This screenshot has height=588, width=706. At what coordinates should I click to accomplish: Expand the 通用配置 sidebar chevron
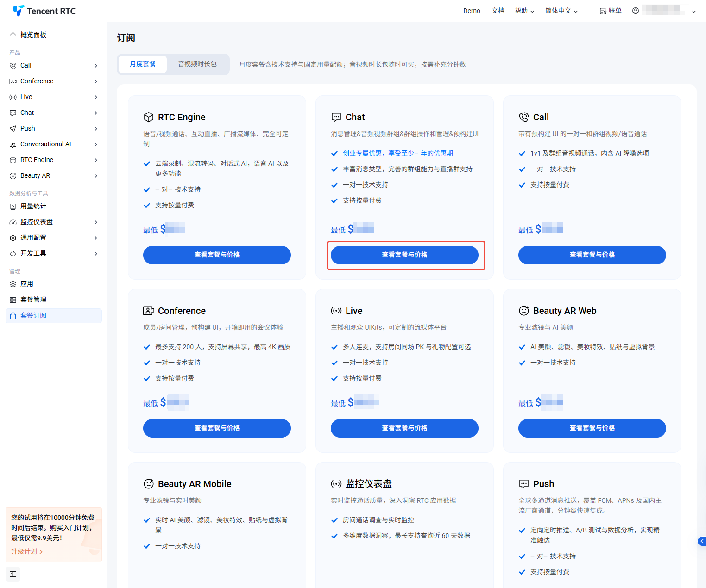coord(96,238)
